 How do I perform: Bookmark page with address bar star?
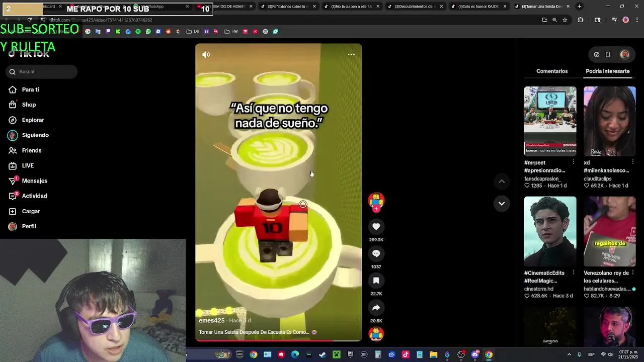pos(565,20)
